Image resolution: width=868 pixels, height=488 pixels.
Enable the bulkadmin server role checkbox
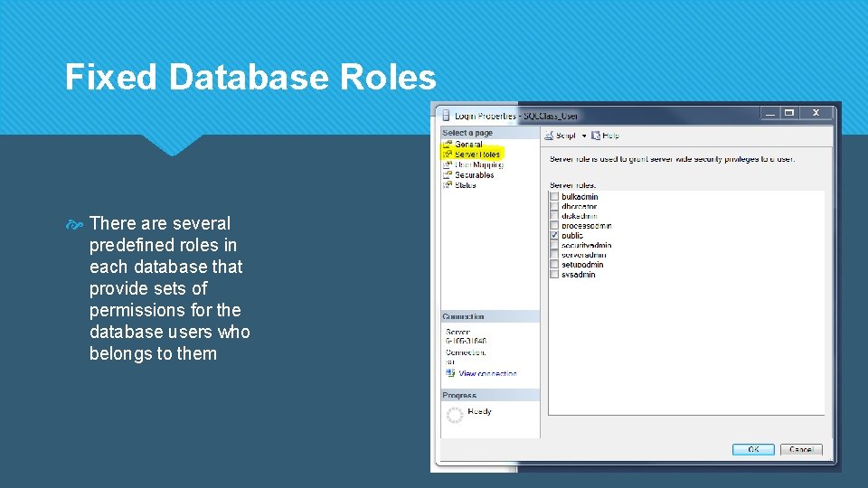(554, 196)
